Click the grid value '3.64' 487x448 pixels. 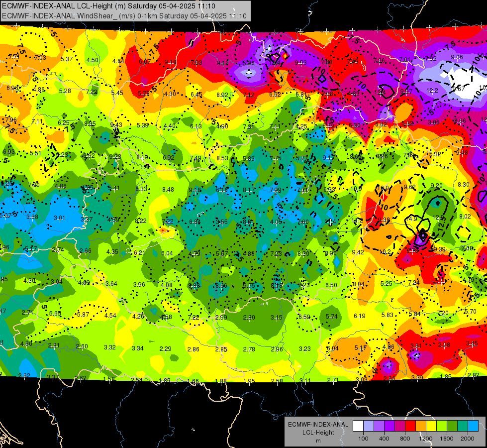pos(111,284)
